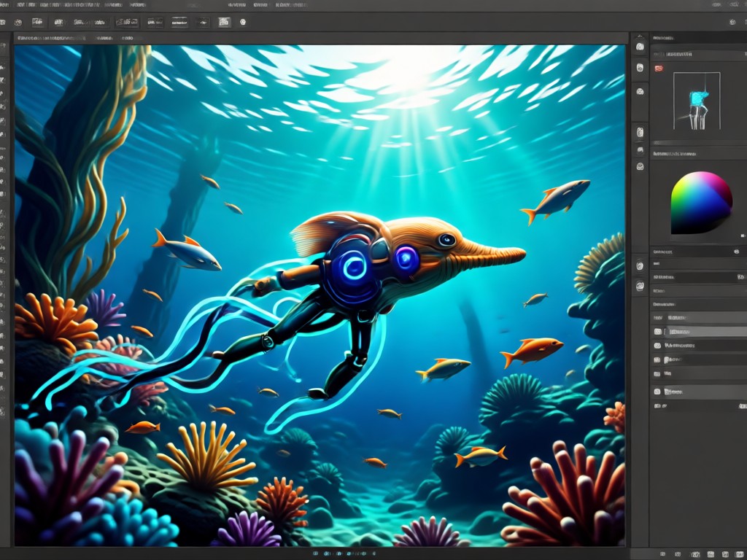
Task: Click the orange creature's eye on the canvas
Action: tap(447, 240)
